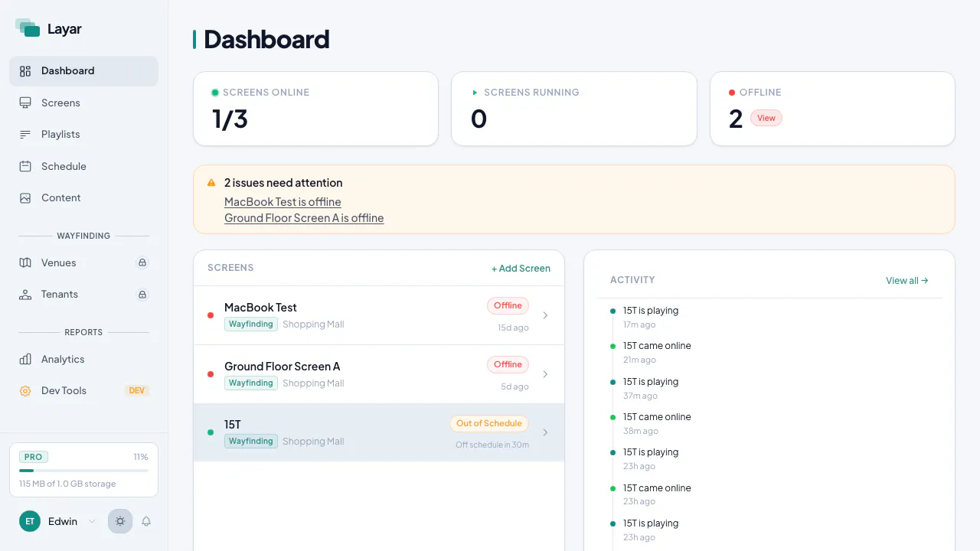Click the storage usage progress bar
The width and height of the screenshot is (980, 551).
[x=83, y=471]
